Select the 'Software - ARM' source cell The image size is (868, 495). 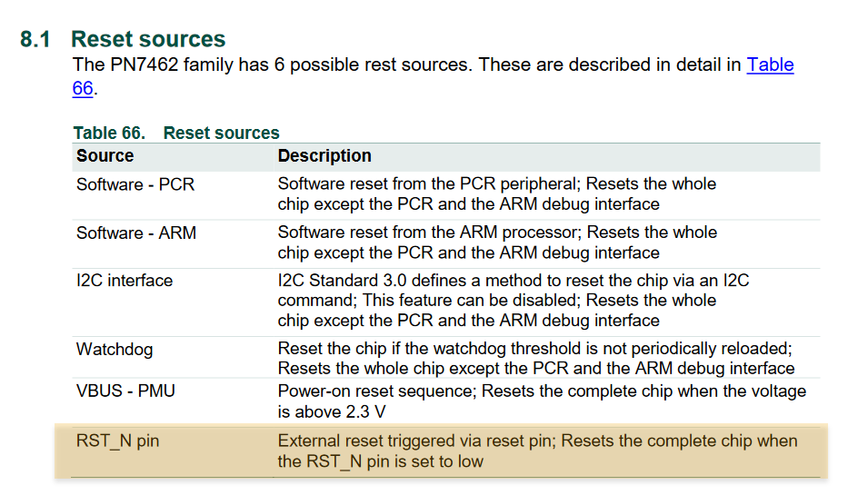136,233
